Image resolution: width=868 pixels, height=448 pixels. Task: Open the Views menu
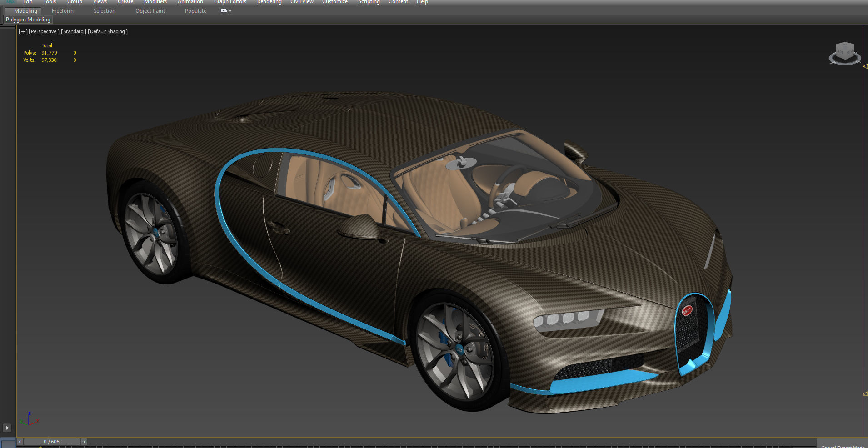pyautogui.click(x=100, y=2)
